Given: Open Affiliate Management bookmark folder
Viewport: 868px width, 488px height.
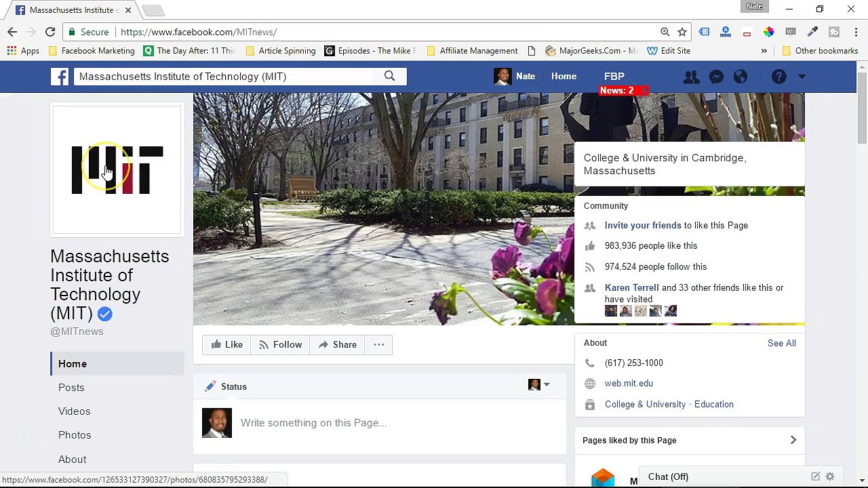Looking at the screenshot, I should tap(472, 51).
